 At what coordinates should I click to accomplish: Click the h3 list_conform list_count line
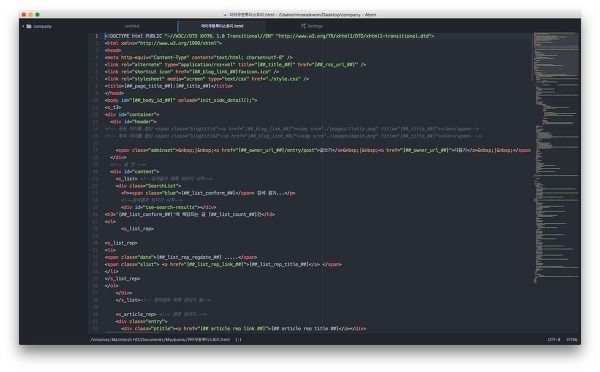(190, 214)
